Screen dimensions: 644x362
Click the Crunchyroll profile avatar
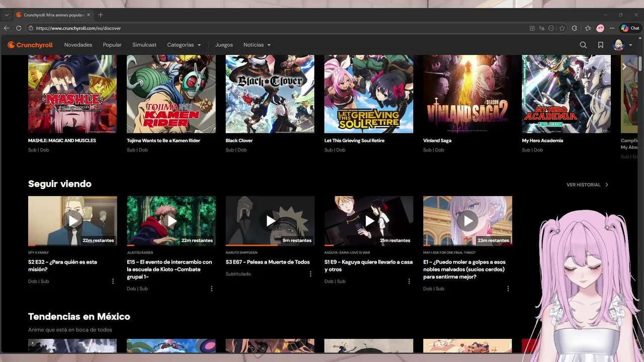(618, 45)
